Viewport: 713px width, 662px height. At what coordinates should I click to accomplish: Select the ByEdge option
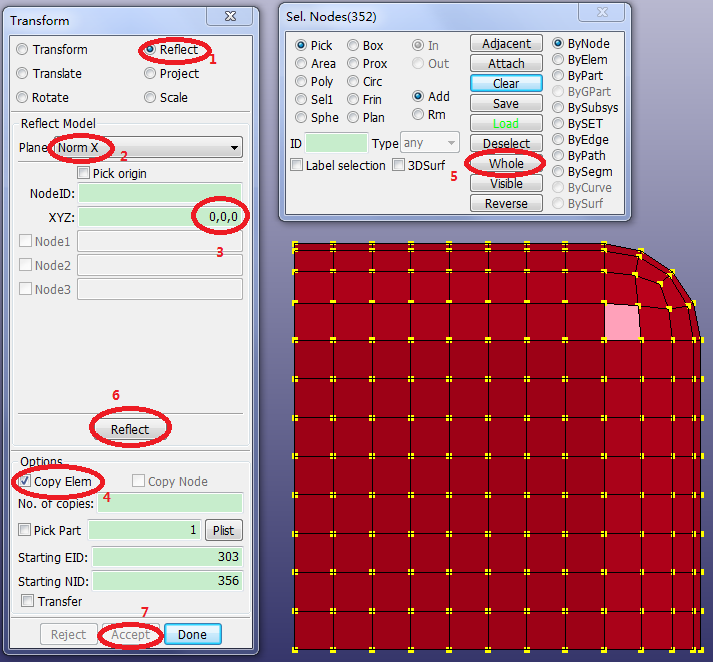click(558, 139)
